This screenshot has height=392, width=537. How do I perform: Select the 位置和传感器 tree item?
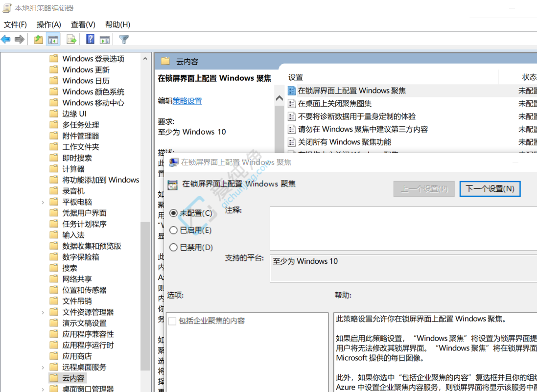85,290
